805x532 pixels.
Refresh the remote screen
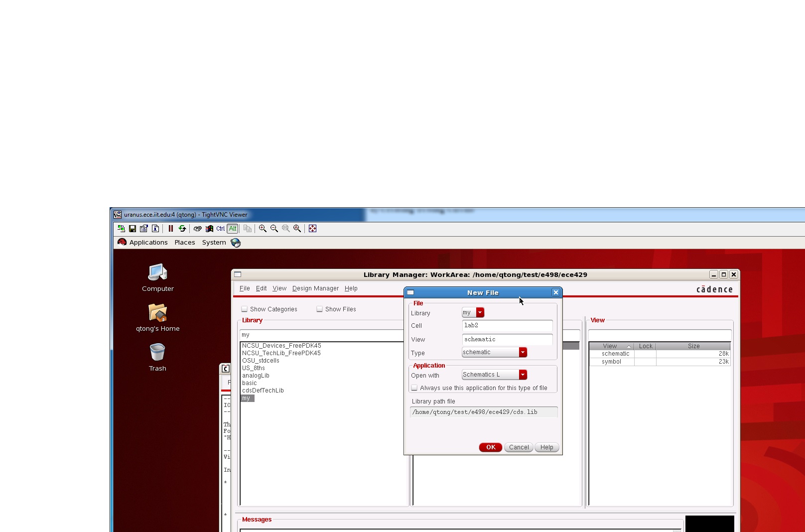point(182,229)
